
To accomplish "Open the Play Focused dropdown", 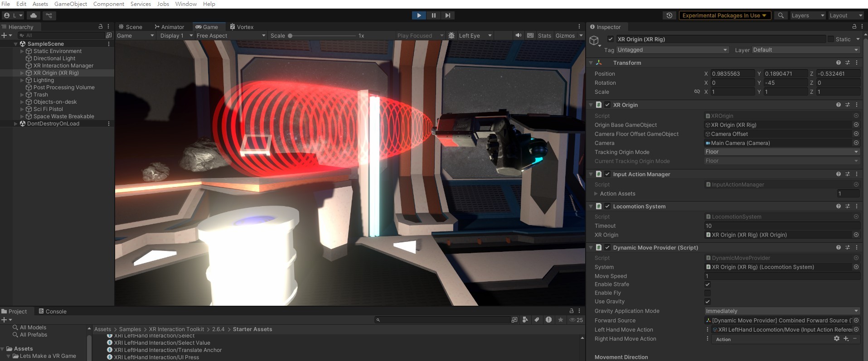I will coord(420,35).
